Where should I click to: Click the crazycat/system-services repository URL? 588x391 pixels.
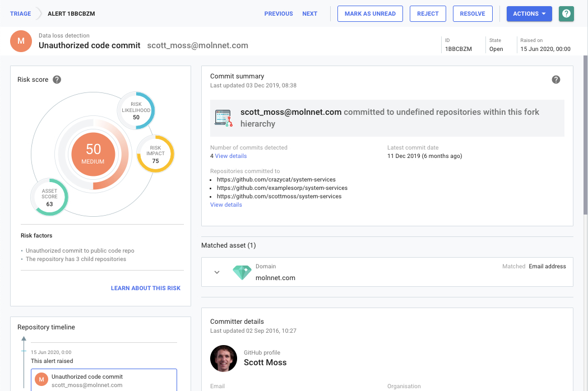pos(276,180)
